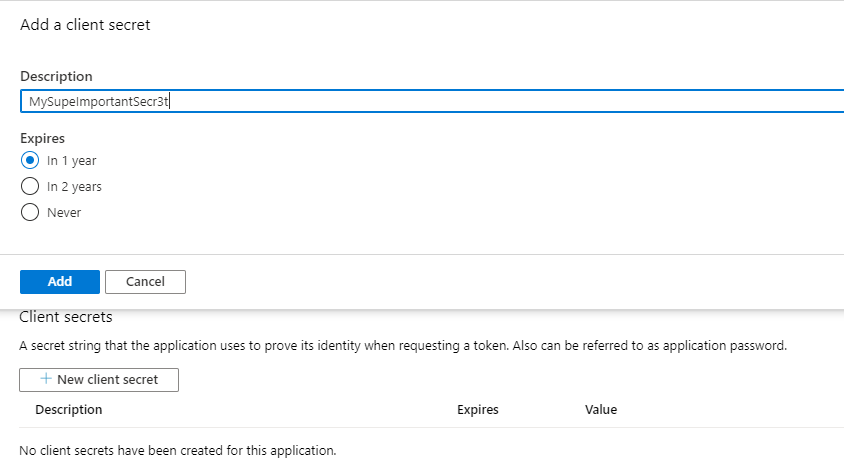Open the New client secret button
This screenshot has height=475, width=844.
point(99,380)
